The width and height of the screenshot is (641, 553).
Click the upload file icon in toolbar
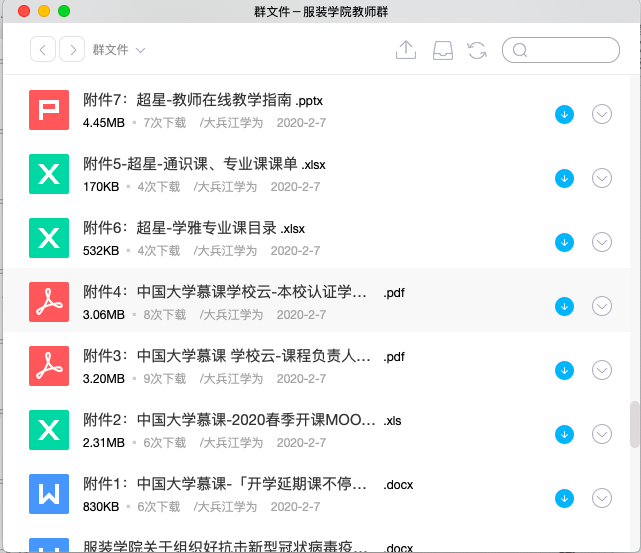tap(406, 50)
